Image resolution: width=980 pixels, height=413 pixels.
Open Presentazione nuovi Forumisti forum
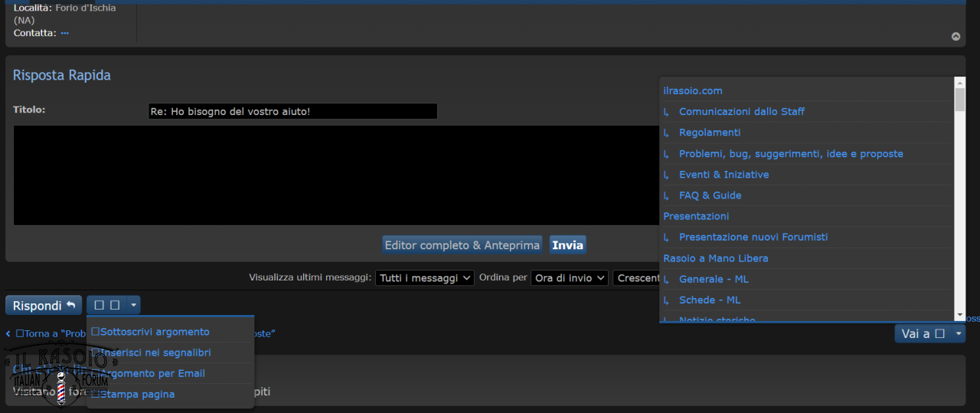pos(753,238)
